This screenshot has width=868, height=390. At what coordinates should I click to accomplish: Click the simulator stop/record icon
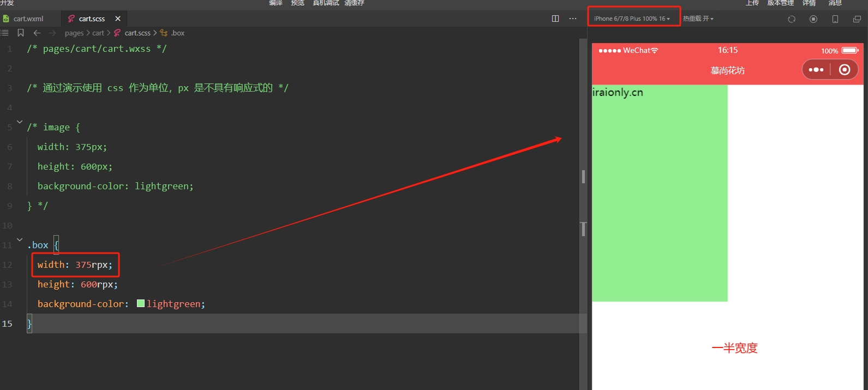813,19
